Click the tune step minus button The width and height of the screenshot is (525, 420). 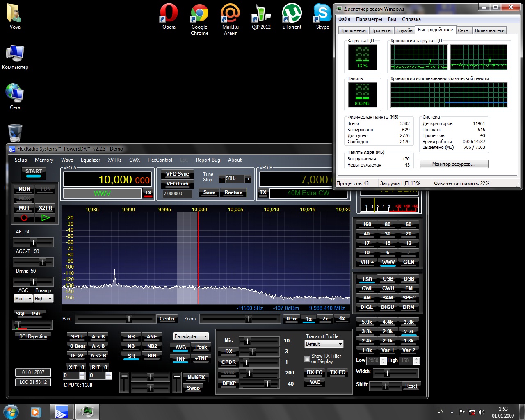222,179
